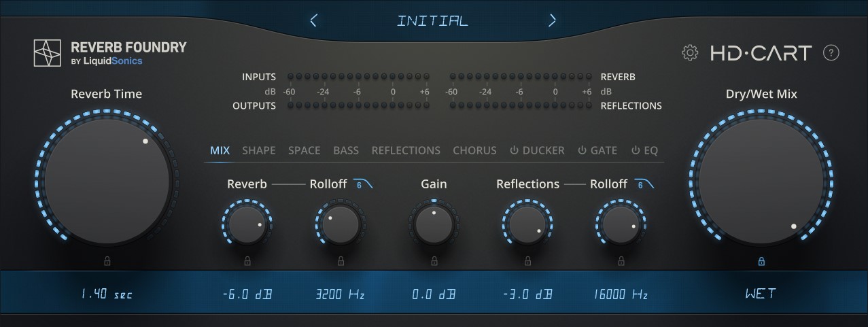Click the 1.40 sec reverb time value
868x327 pixels.
click(x=107, y=294)
